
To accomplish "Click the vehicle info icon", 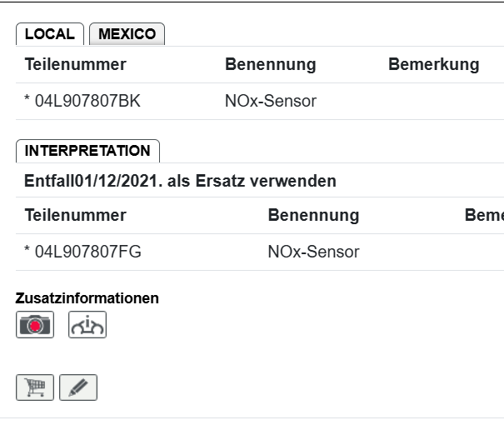I will pos(87,324).
